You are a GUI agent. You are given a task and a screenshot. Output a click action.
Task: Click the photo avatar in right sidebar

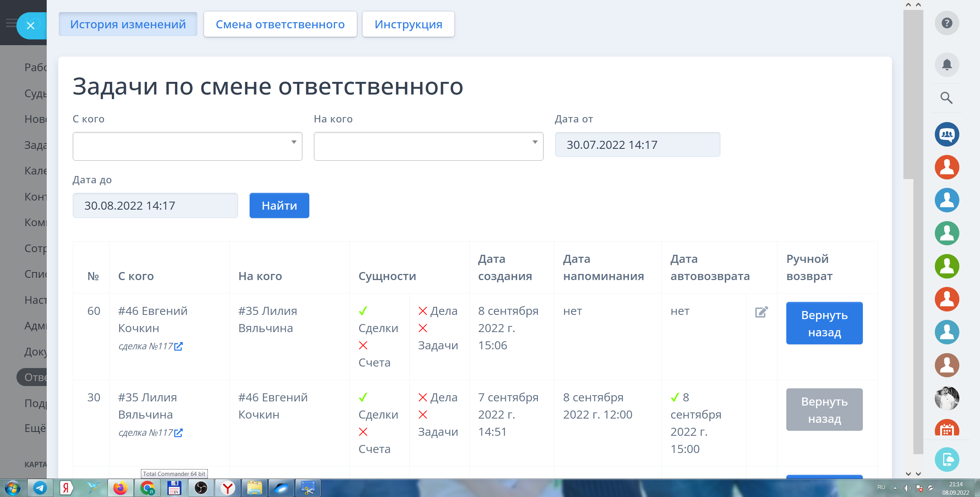[x=946, y=398]
